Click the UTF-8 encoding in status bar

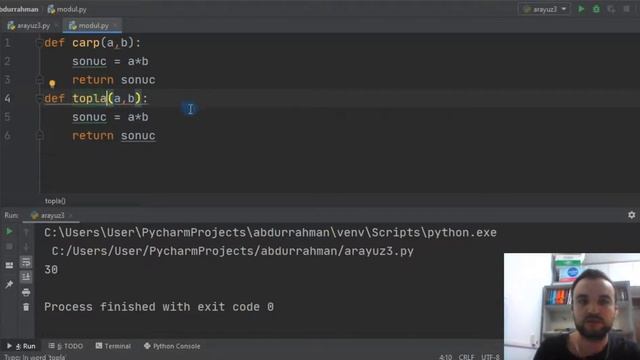tap(490, 357)
